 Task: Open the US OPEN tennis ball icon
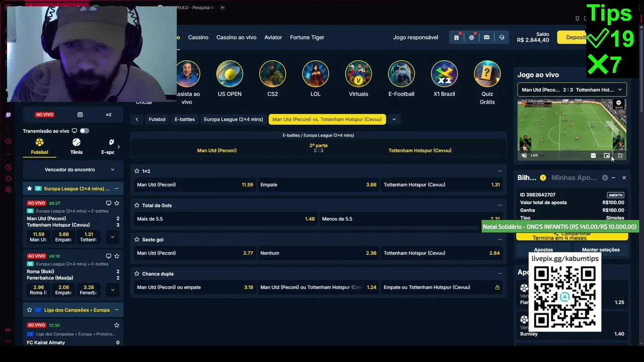(229, 74)
